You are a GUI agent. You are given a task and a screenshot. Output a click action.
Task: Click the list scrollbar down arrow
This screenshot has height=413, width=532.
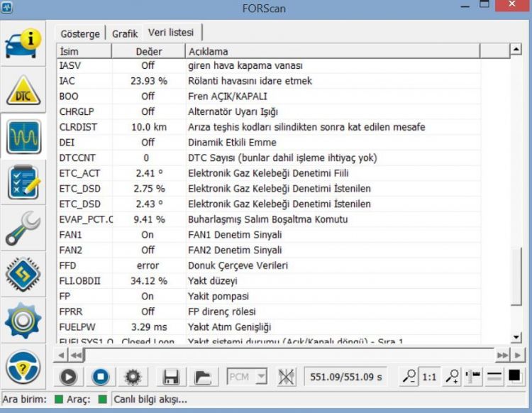point(516,337)
